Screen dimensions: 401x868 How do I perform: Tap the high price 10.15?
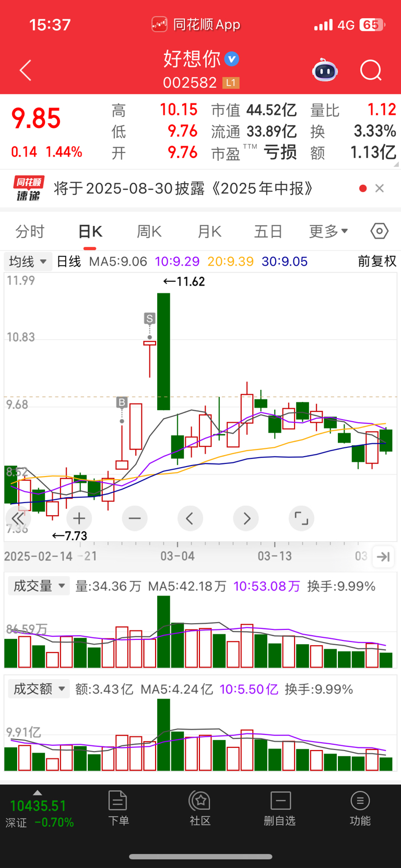point(179,110)
